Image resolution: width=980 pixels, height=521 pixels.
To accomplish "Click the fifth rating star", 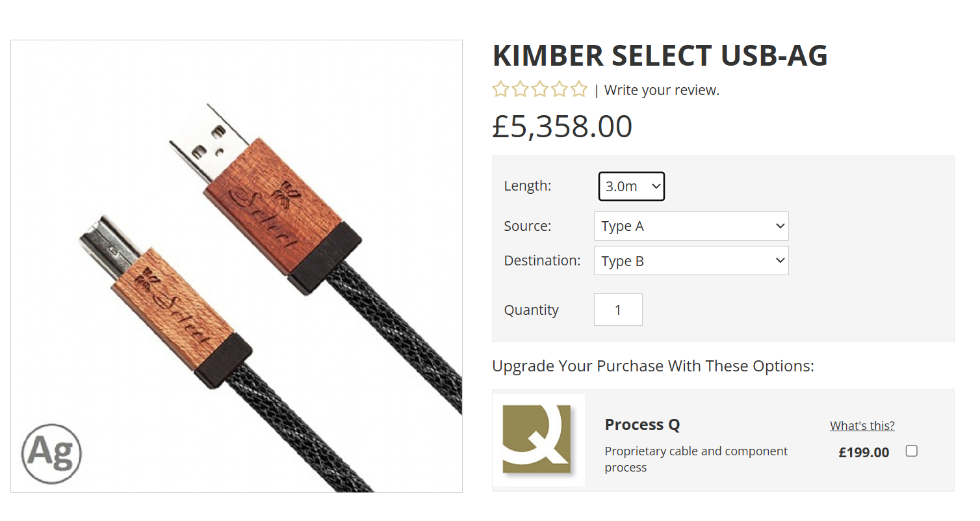I will [x=578, y=90].
